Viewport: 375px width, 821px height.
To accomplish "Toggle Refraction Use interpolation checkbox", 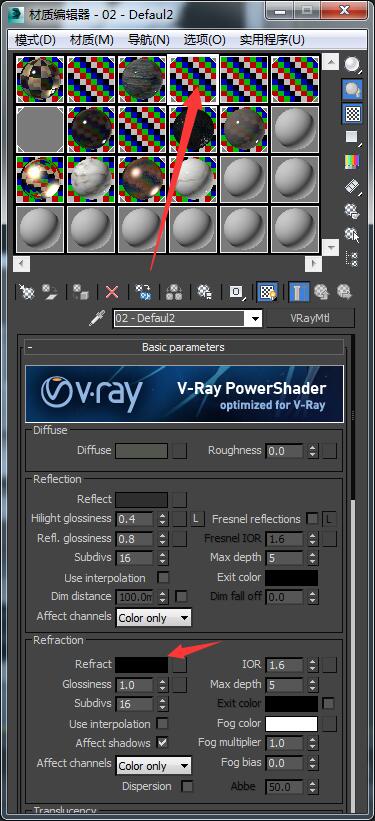I will tap(163, 724).
